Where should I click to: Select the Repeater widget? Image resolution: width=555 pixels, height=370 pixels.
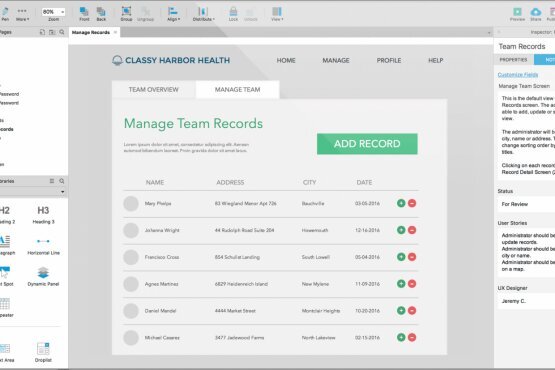pos(6,307)
